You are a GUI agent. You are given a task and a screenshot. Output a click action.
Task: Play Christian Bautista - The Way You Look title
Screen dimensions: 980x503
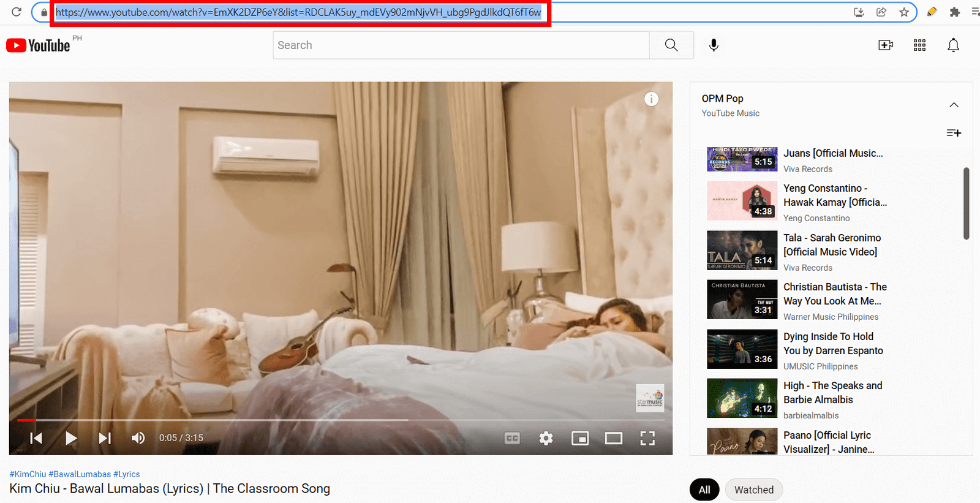(835, 294)
